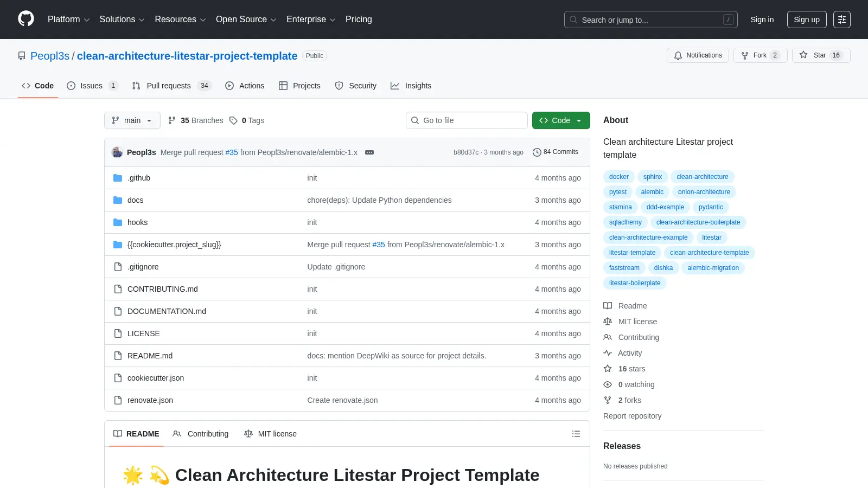Image resolution: width=868 pixels, height=488 pixels.
Task: Click the Notifications bell button
Action: (698, 55)
